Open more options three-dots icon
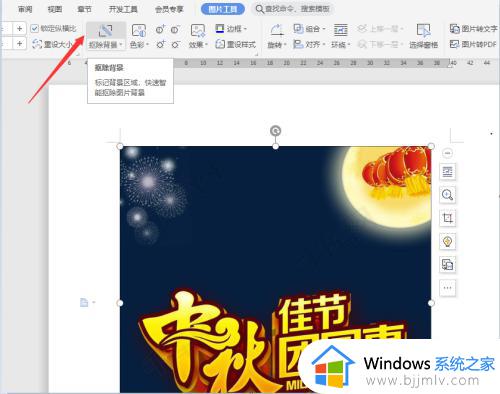The height and width of the screenshot is (394, 500). [x=447, y=288]
